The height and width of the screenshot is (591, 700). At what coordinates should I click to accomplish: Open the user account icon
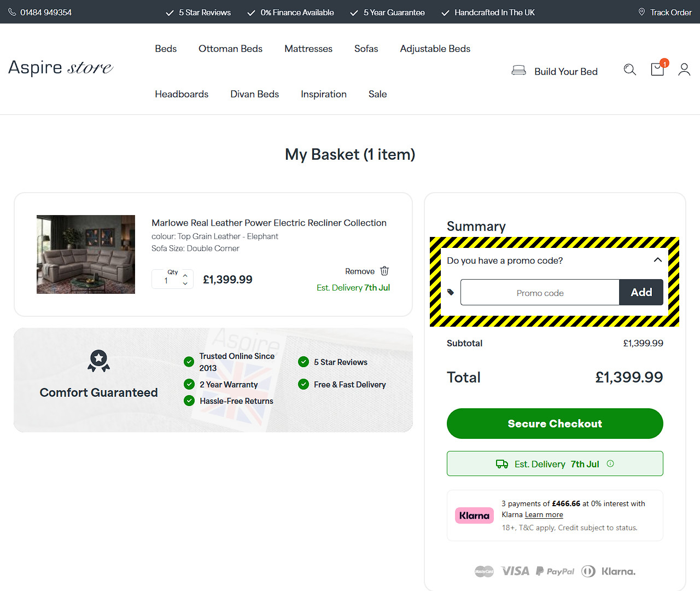(x=684, y=69)
